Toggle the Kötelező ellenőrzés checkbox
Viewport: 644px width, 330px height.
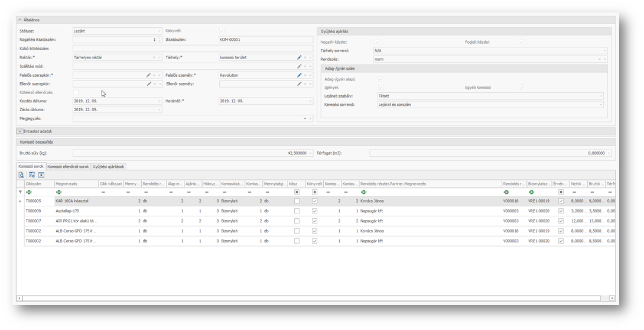coord(76,92)
